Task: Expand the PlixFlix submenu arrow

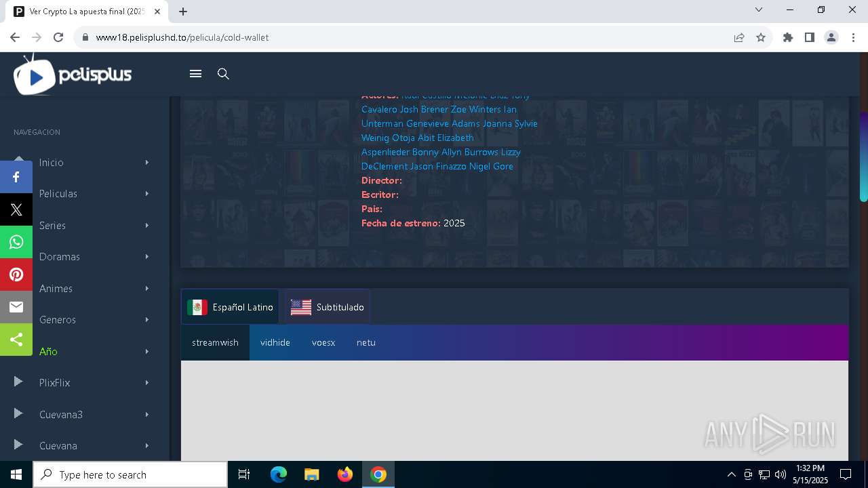Action: (x=146, y=383)
